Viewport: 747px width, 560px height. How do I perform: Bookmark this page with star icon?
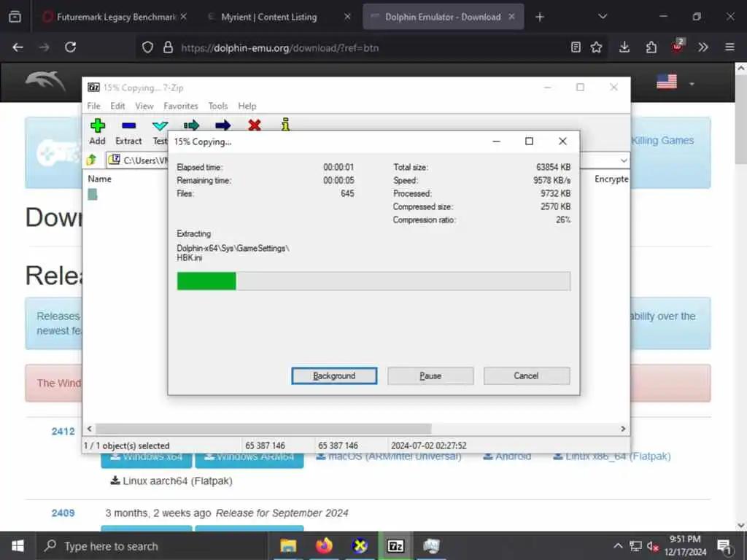tap(596, 47)
